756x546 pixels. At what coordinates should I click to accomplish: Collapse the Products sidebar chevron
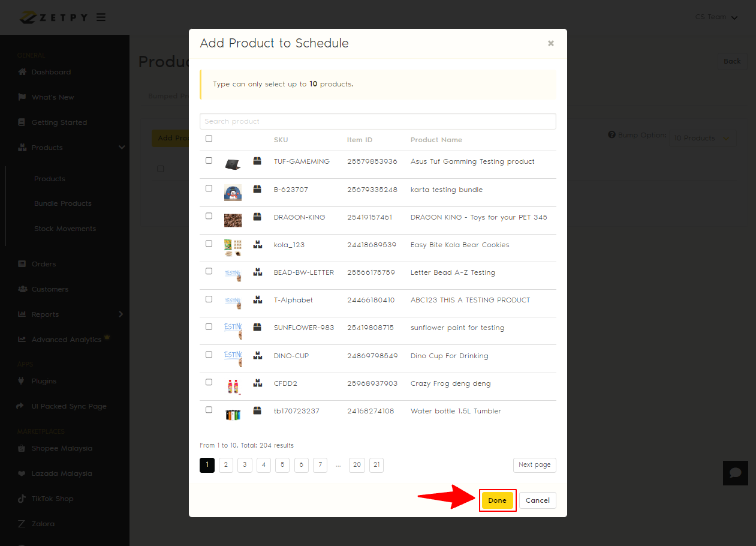[122, 148]
